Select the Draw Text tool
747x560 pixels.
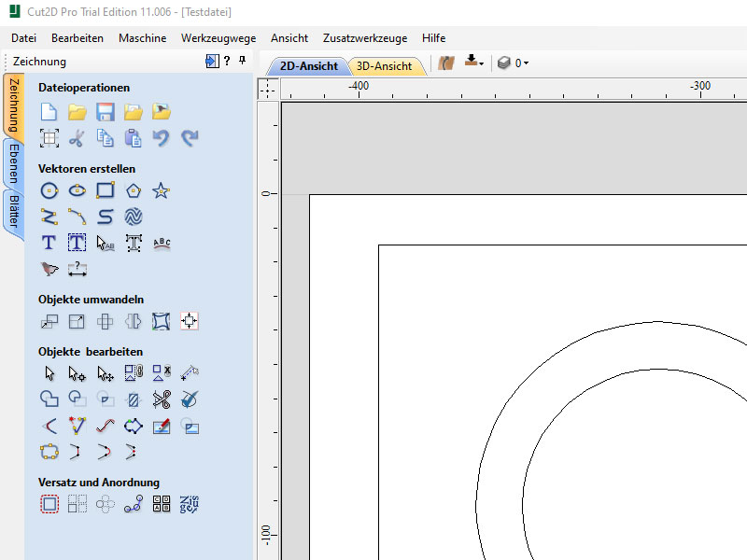[x=49, y=243]
